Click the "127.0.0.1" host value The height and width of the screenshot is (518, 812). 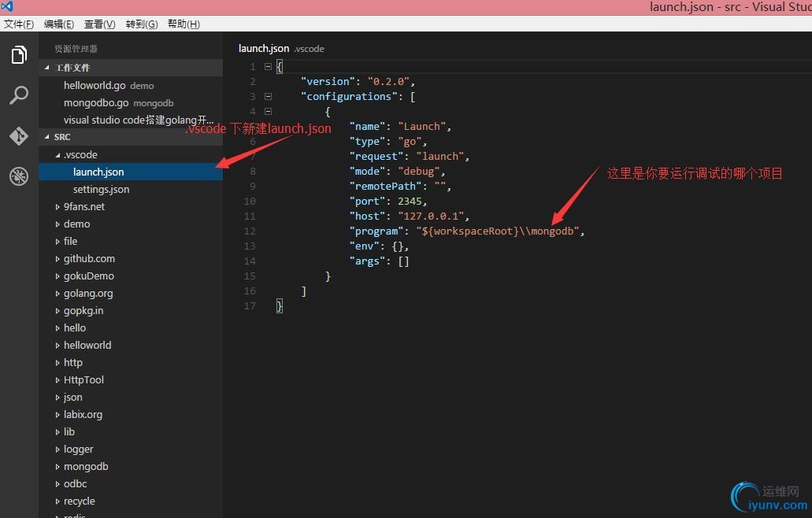coord(432,216)
